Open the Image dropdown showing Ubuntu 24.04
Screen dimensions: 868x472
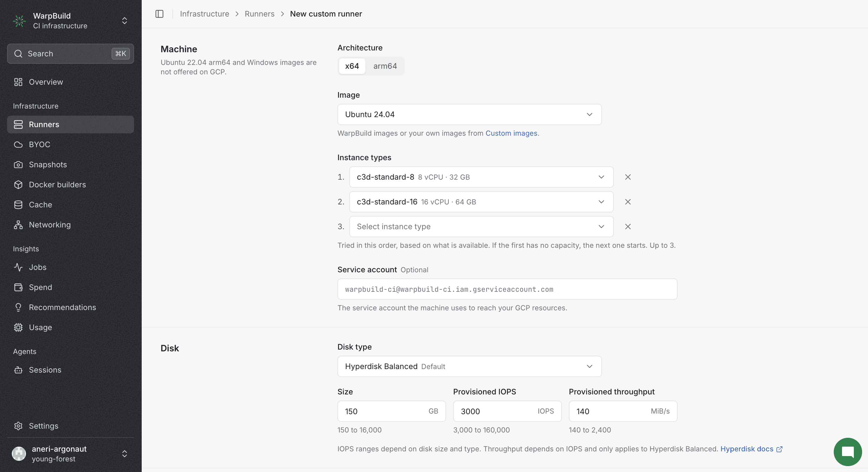tap(469, 114)
